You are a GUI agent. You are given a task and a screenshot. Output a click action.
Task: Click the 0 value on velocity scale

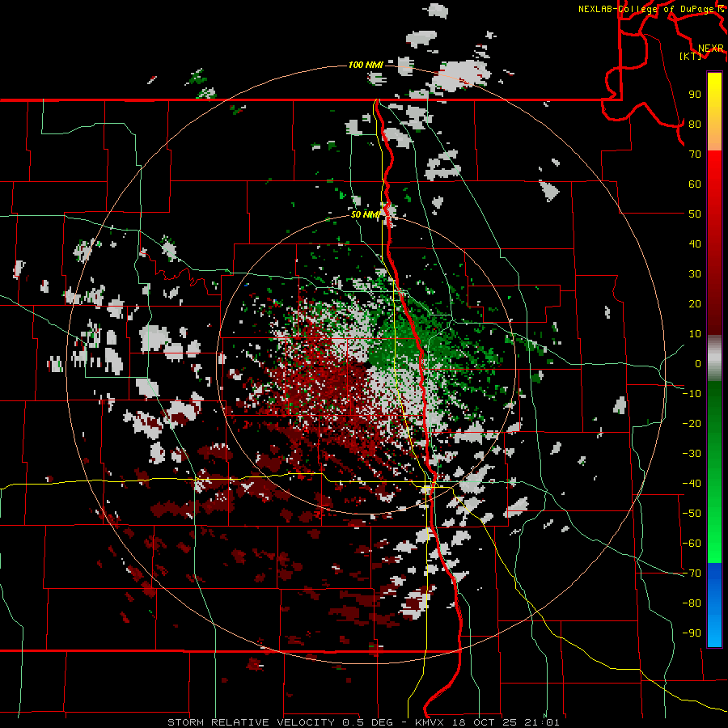698,363
